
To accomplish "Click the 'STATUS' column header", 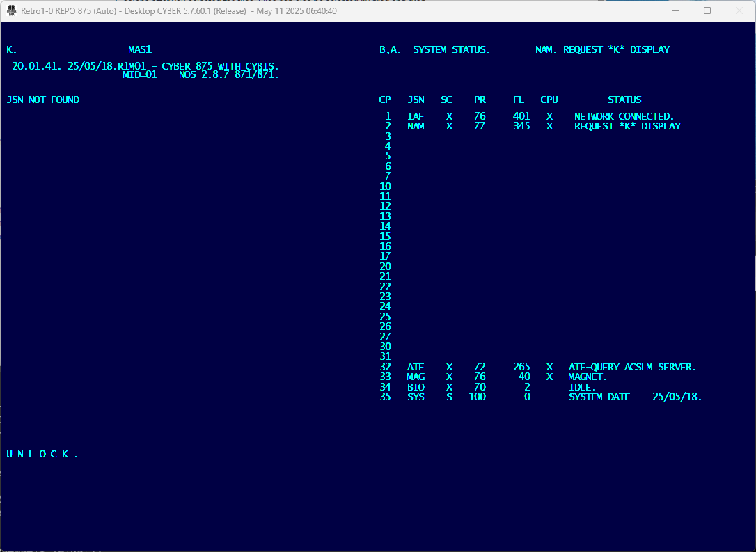I will click(624, 100).
